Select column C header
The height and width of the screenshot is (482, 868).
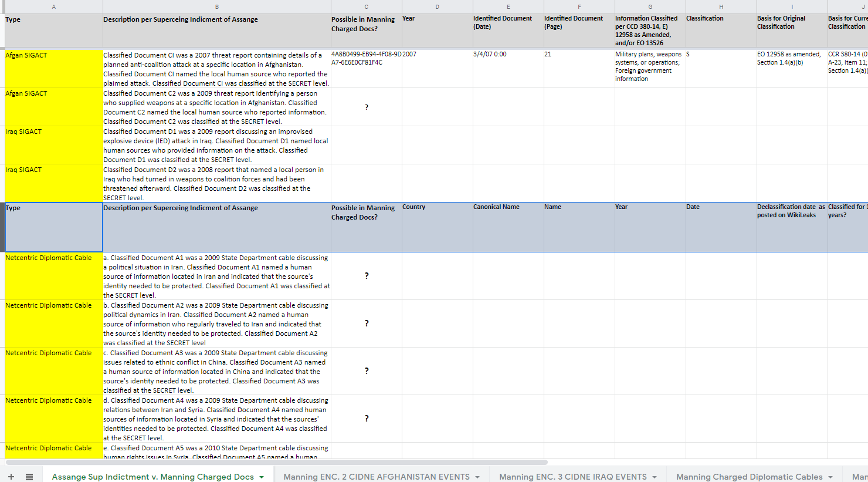pyautogui.click(x=367, y=7)
